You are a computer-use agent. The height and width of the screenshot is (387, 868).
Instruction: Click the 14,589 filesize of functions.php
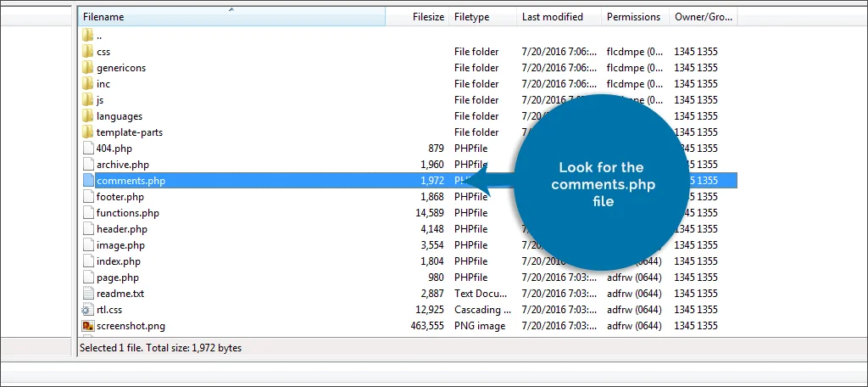click(x=430, y=212)
